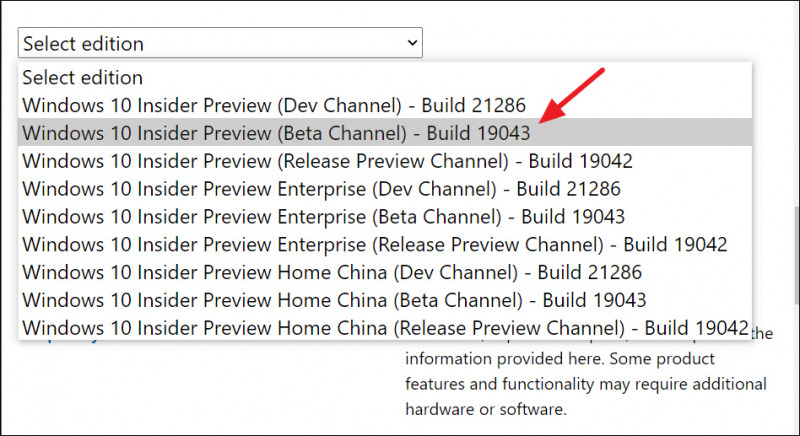Choose Enterprise (Dev Channel) Build 21286
800x436 pixels.
[385, 189]
